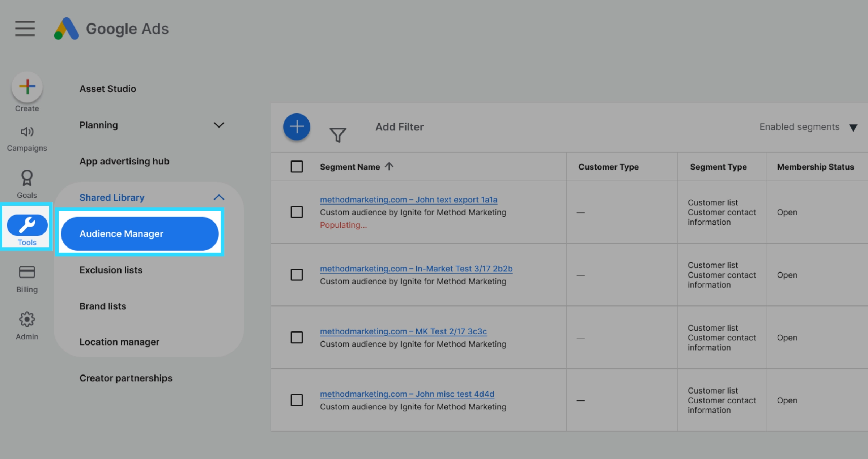The width and height of the screenshot is (868, 459).
Task: Click Open status in John misc test row
Action: 787,400
